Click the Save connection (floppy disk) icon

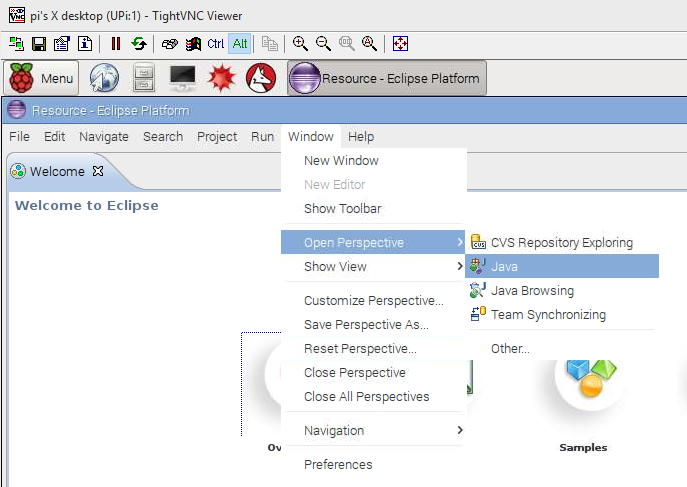point(39,44)
